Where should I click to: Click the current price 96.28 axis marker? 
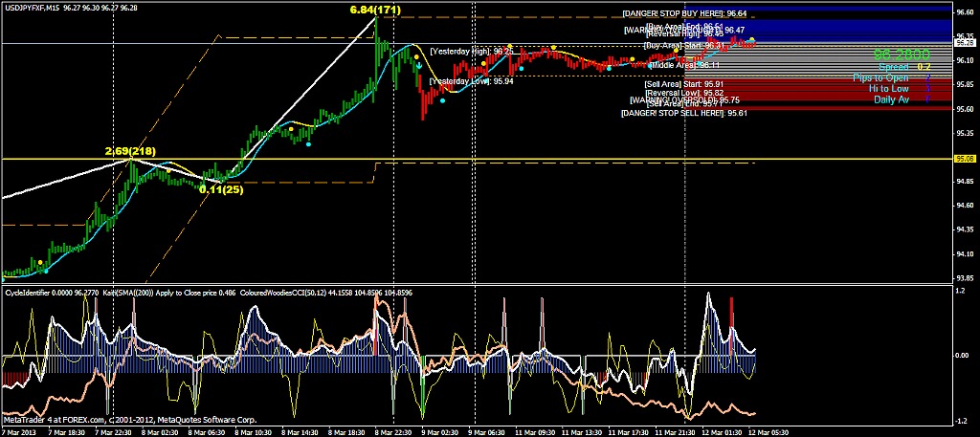pyautogui.click(x=965, y=43)
